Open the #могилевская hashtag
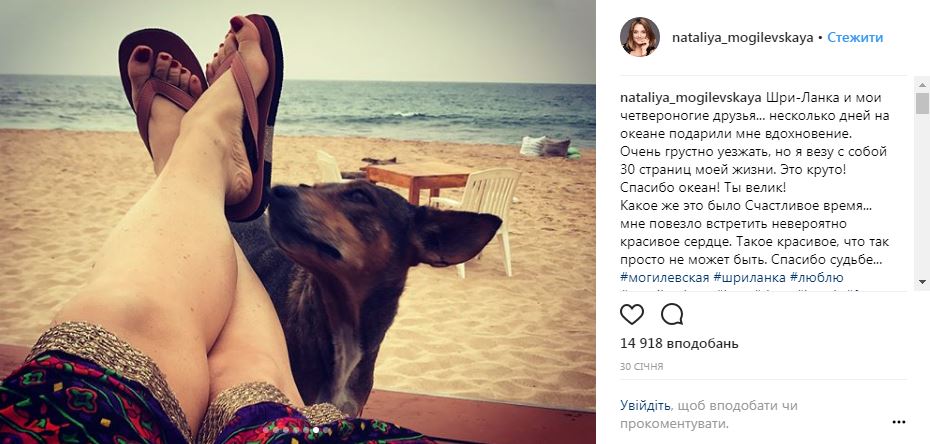This screenshot has width=930, height=444. (x=664, y=277)
